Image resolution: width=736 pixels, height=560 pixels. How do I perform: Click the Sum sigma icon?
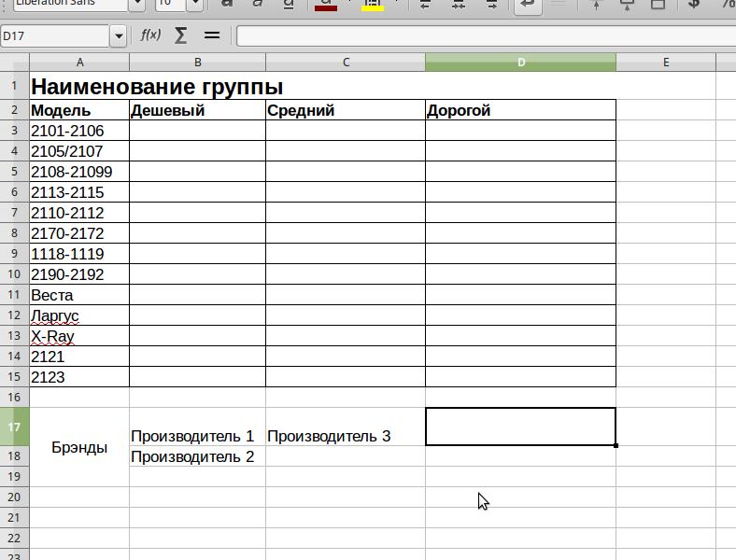click(180, 35)
